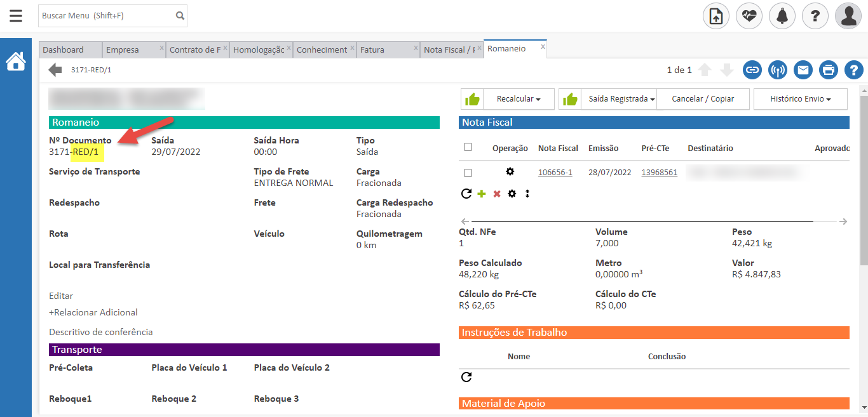This screenshot has height=417, width=868.
Task: Click the email envelope icon
Action: [803, 70]
